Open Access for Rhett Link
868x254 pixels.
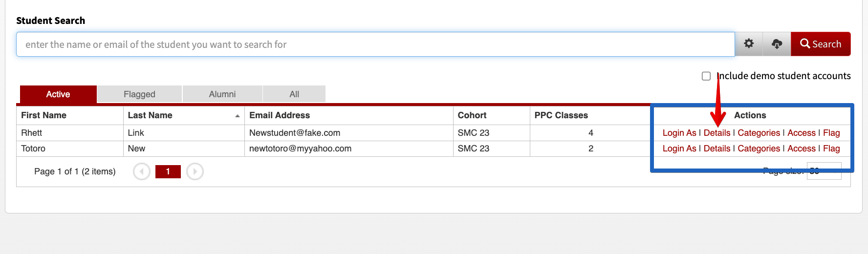(x=802, y=133)
